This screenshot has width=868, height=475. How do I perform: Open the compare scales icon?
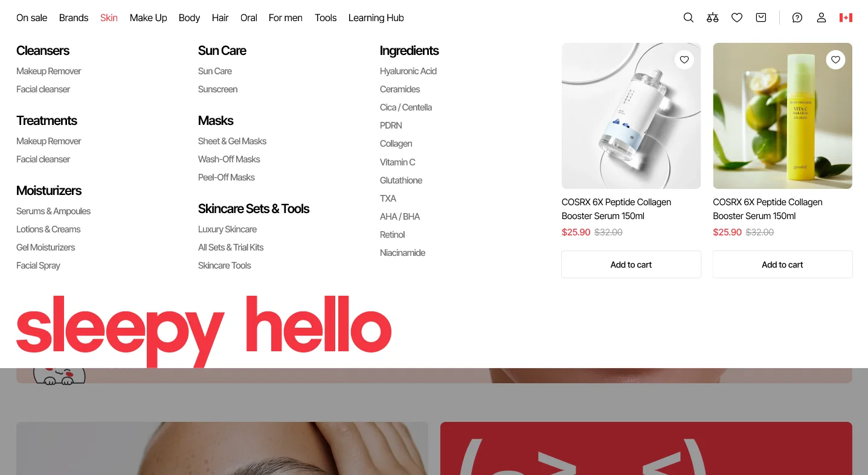(x=712, y=18)
